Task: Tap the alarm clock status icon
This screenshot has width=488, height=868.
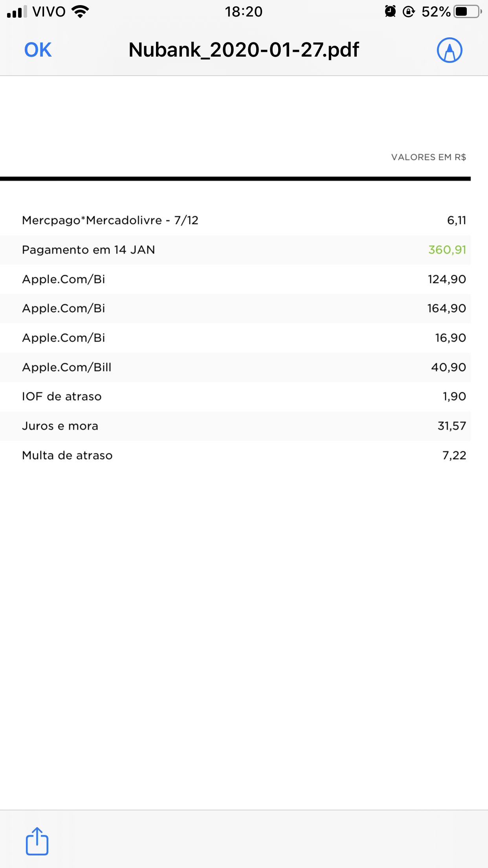Action: tap(390, 12)
